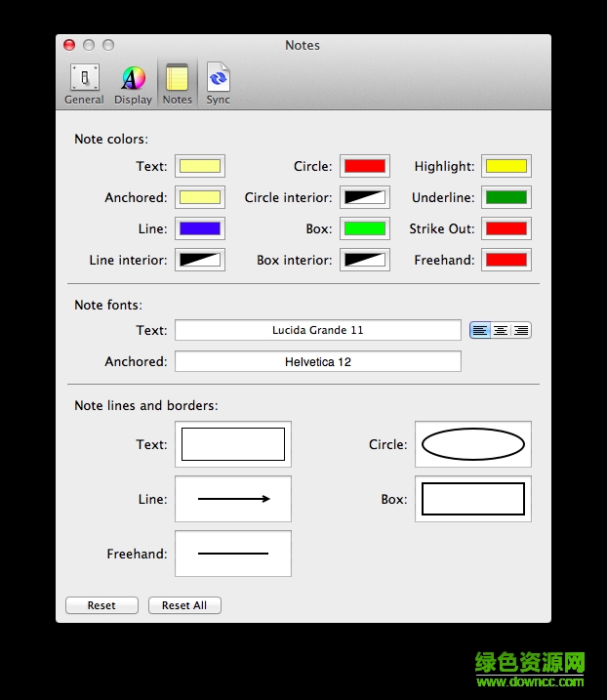Screen dimensions: 607x700
Task: Change the Strike Out color swatch
Action: (x=506, y=228)
